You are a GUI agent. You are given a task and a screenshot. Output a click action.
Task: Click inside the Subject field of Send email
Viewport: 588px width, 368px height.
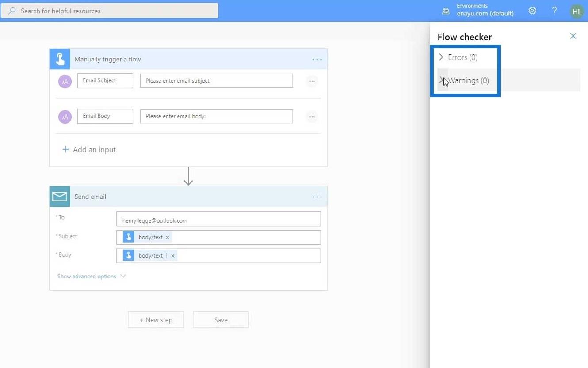pos(218,237)
